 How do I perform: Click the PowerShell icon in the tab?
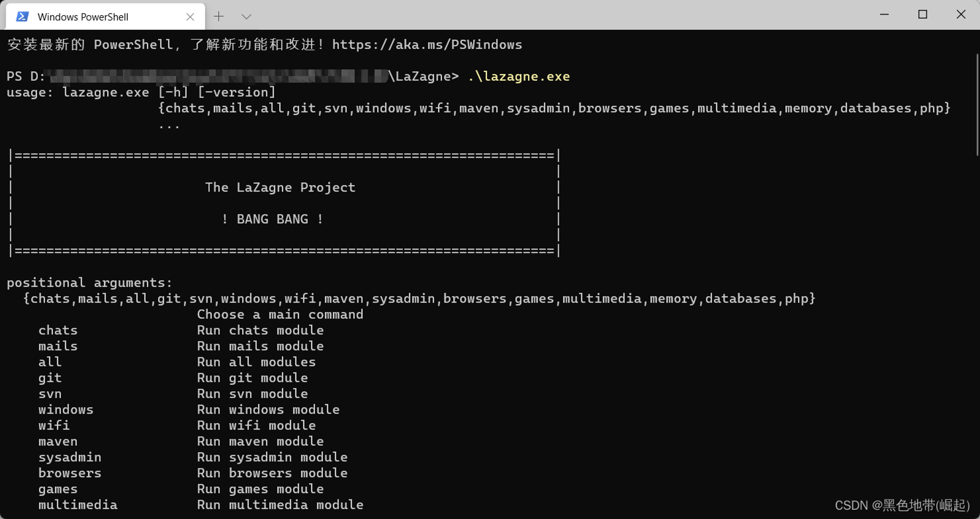[x=22, y=17]
